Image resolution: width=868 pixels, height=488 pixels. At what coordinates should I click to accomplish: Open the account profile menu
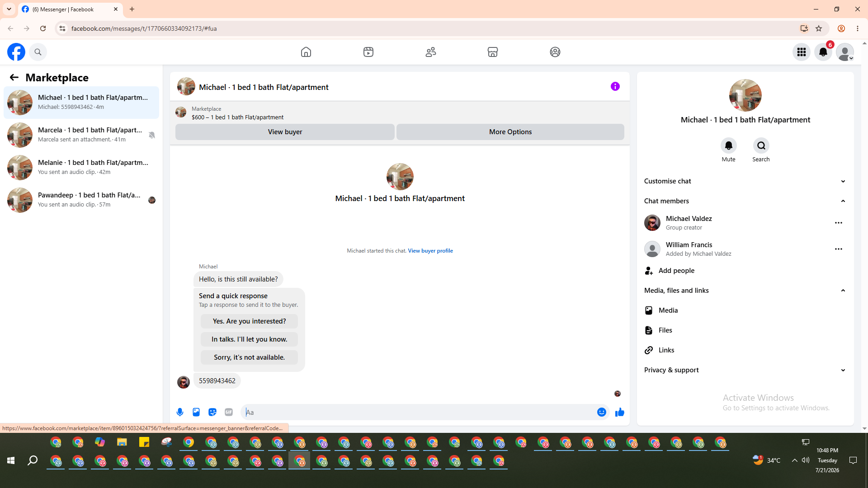(x=845, y=52)
